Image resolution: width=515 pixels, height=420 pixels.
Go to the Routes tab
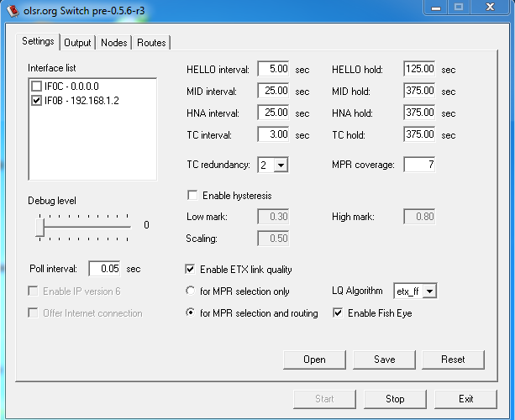pos(152,43)
